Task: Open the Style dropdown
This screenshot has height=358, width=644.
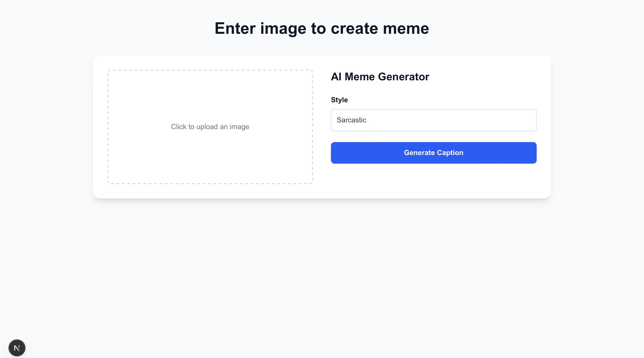Action: (x=434, y=120)
